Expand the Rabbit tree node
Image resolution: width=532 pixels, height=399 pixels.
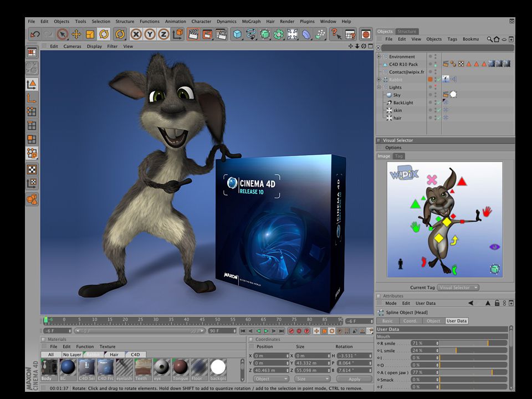point(379,80)
